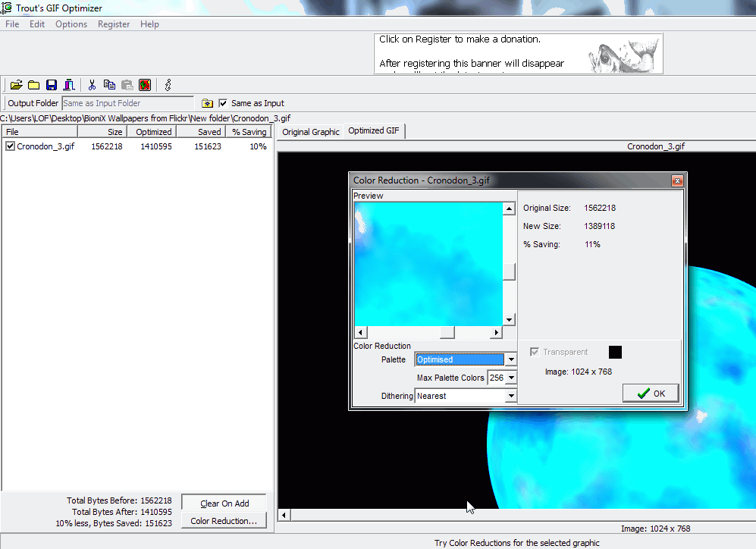The image size is (756, 549).
Task: Click the Trout's GIF Optimizer title bar icon
Action: (x=6, y=8)
